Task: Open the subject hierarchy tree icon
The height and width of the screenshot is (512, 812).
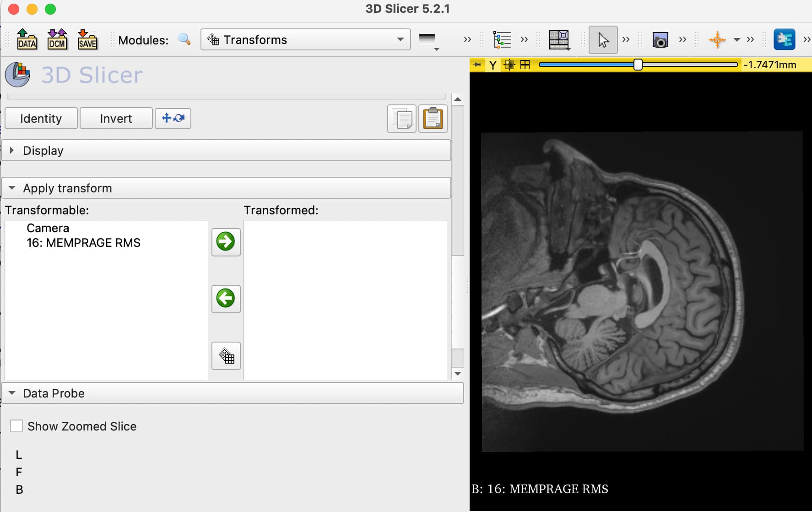Action: [x=502, y=40]
